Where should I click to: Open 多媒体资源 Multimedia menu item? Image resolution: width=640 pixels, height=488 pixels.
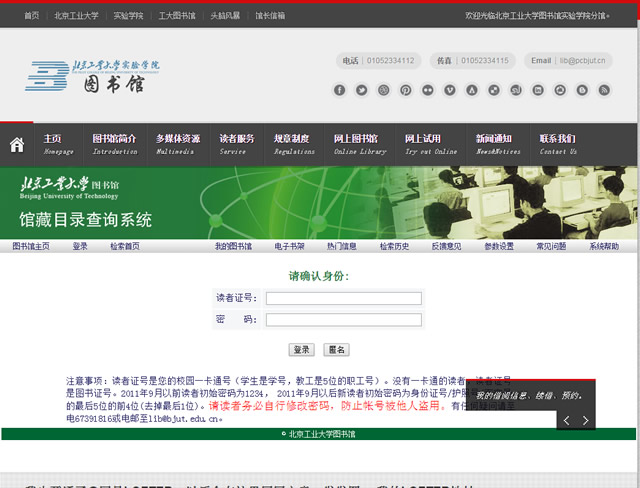click(178, 145)
